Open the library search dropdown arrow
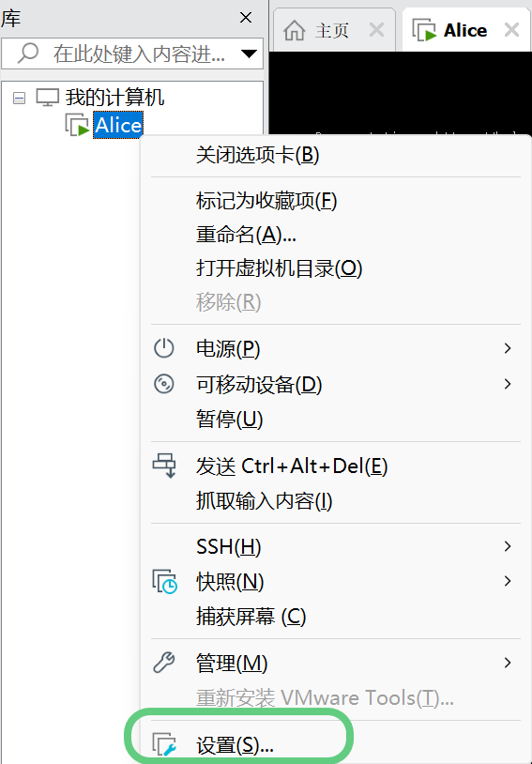This screenshot has width=532, height=764. click(x=249, y=53)
